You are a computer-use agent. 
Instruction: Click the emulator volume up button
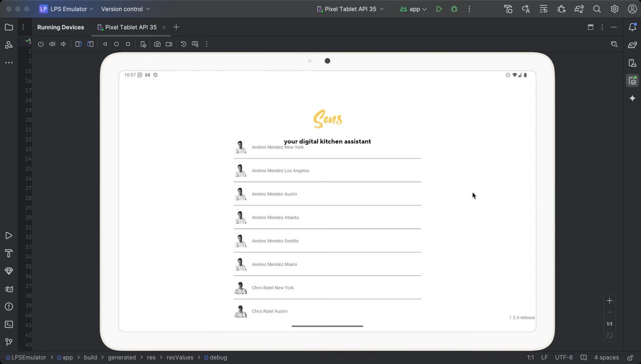click(52, 44)
